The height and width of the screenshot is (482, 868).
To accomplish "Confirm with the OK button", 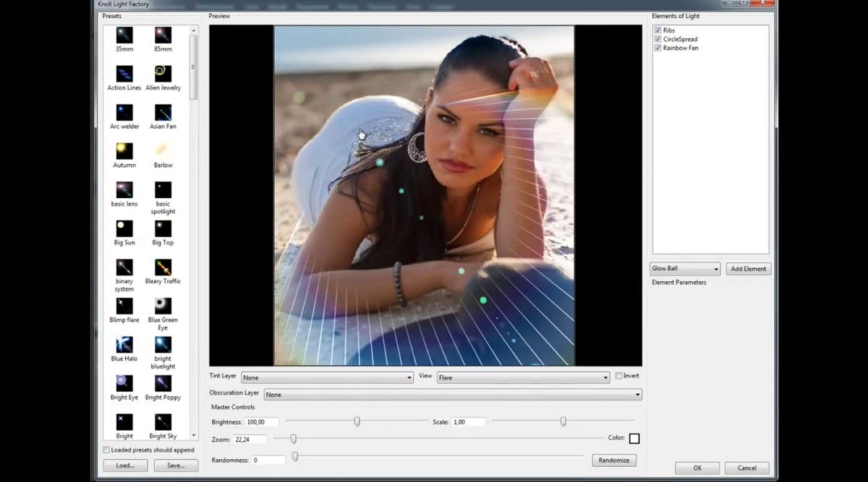I will click(697, 468).
